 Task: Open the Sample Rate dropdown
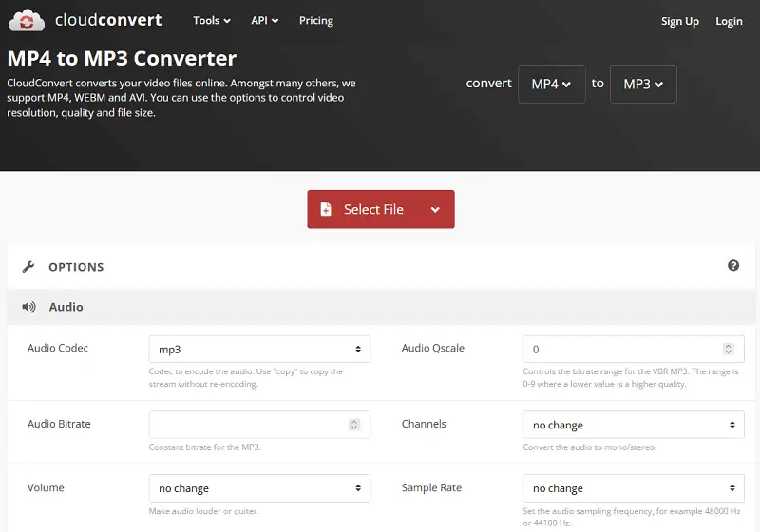tap(633, 488)
